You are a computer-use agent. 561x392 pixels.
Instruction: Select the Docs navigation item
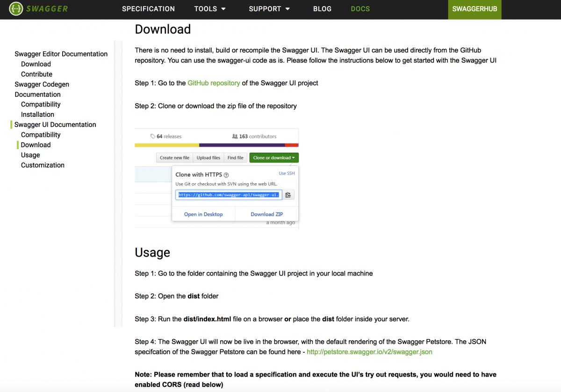[360, 9]
